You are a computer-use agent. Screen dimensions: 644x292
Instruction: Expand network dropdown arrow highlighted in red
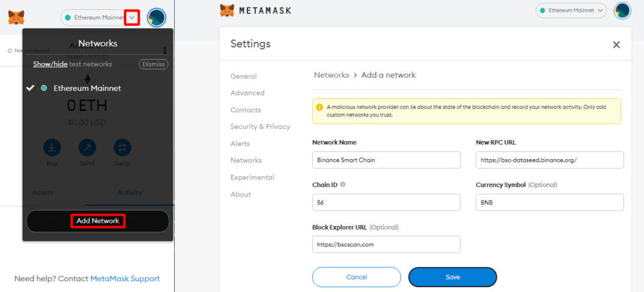tap(132, 18)
